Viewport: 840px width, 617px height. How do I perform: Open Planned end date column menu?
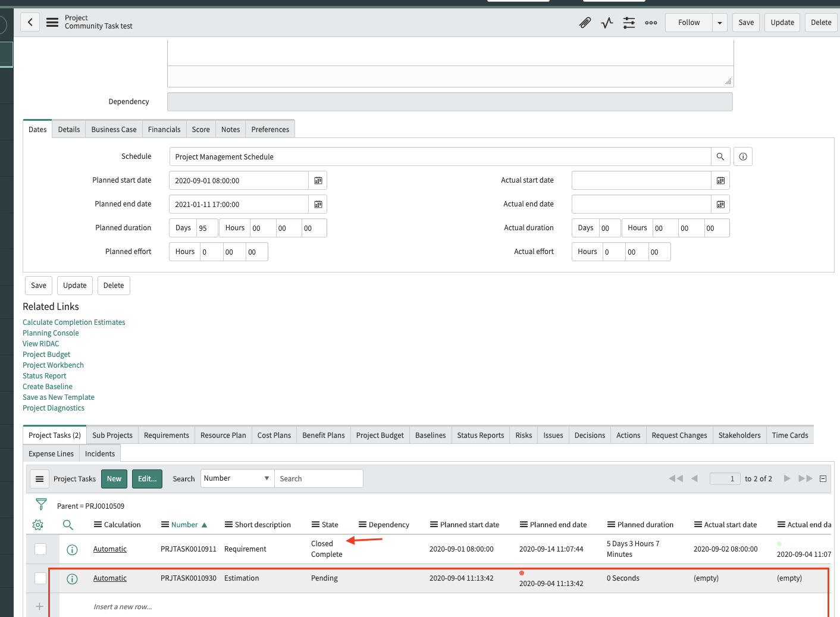point(524,525)
